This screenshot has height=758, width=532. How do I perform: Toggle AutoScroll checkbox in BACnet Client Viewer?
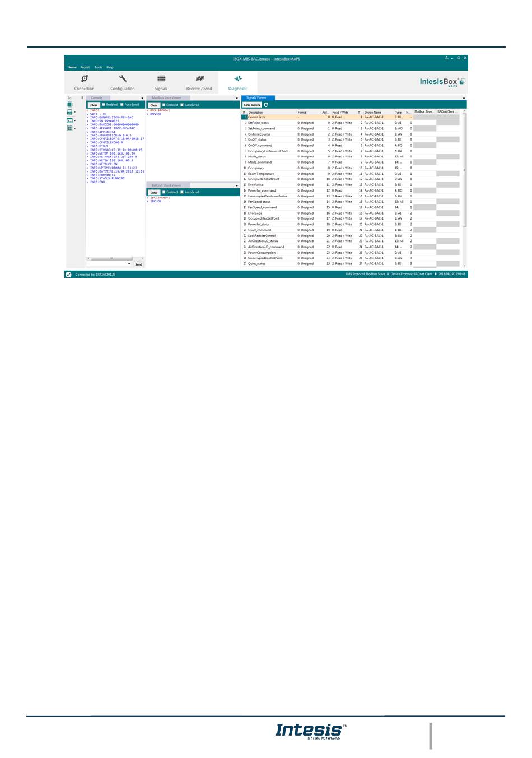point(182,192)
